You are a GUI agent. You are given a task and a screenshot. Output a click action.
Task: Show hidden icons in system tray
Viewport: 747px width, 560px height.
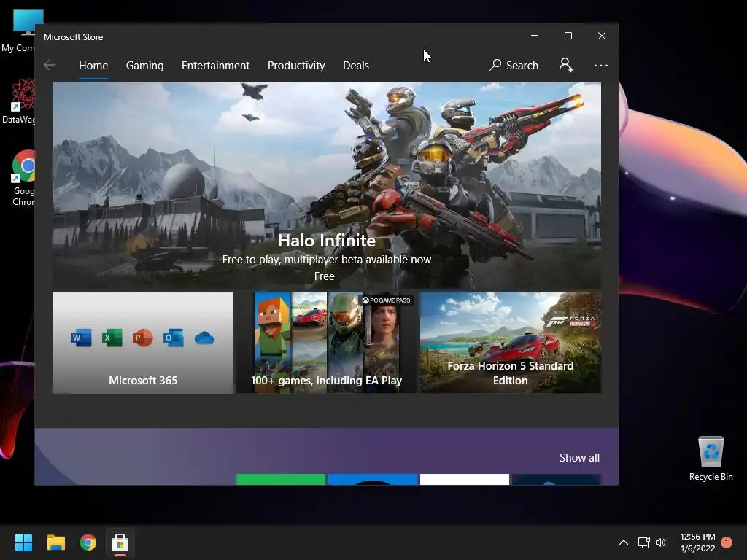point(623,542)
